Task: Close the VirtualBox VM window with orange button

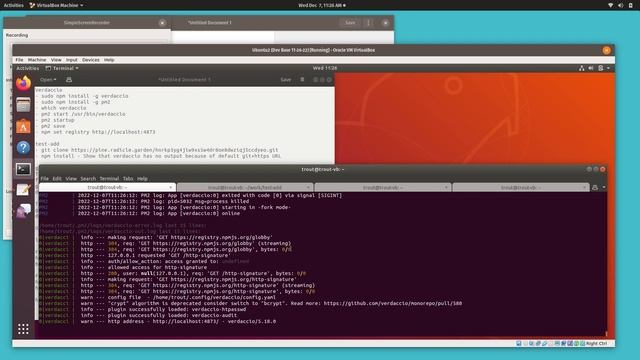Action: [x=607, y=50]
